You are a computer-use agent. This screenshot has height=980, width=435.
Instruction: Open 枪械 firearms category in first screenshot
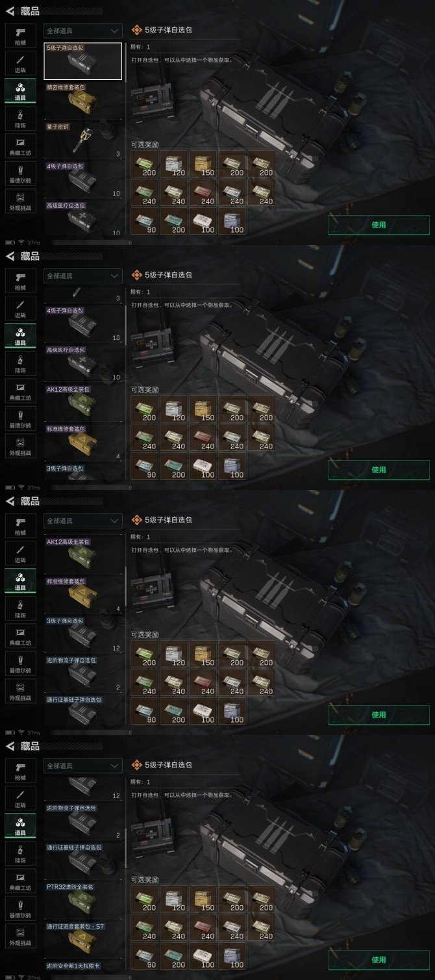coord(20,35)
